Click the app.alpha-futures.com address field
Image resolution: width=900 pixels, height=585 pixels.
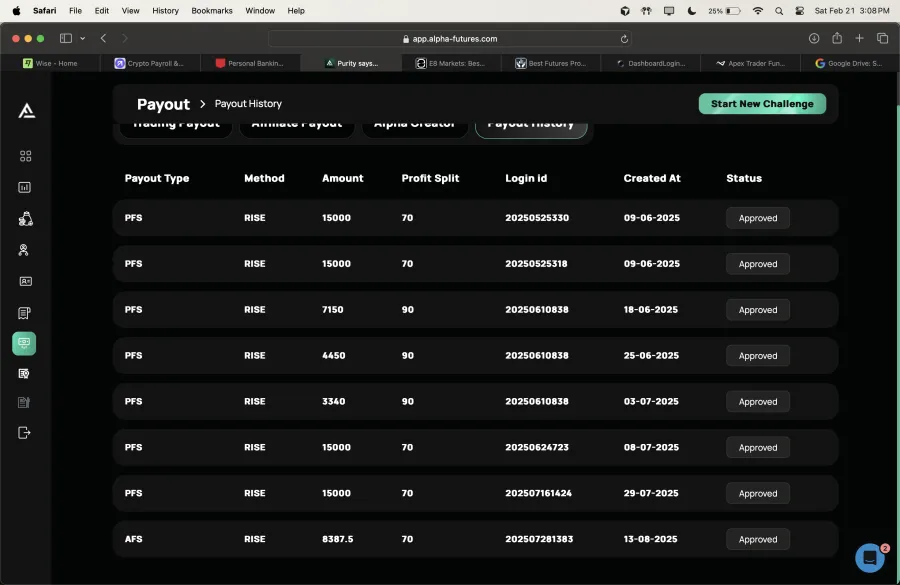pos(449,39)
